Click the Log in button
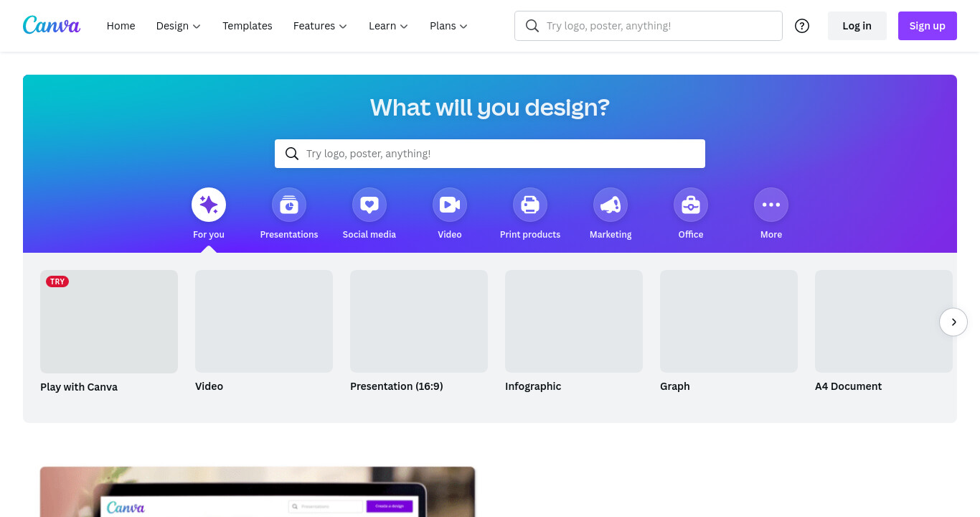Screen dimensions: 980x517 coord(857,26)
